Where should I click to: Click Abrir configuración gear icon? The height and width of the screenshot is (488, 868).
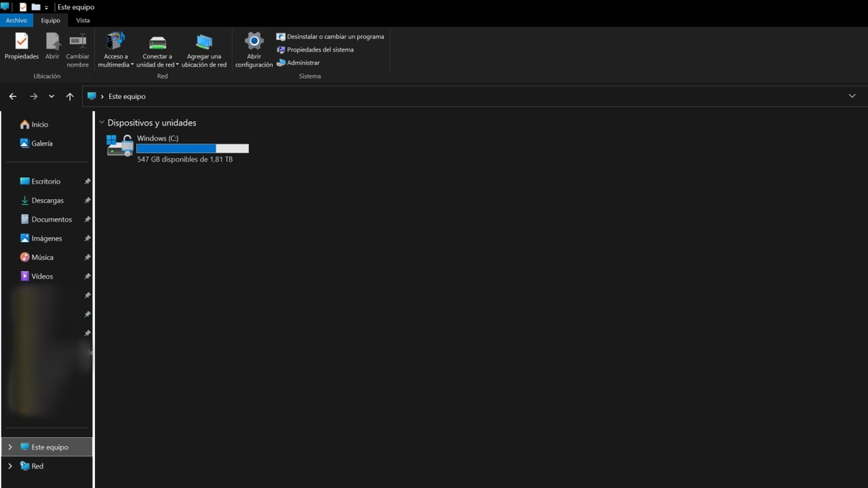pyautogui.click(x=254, y=41)
